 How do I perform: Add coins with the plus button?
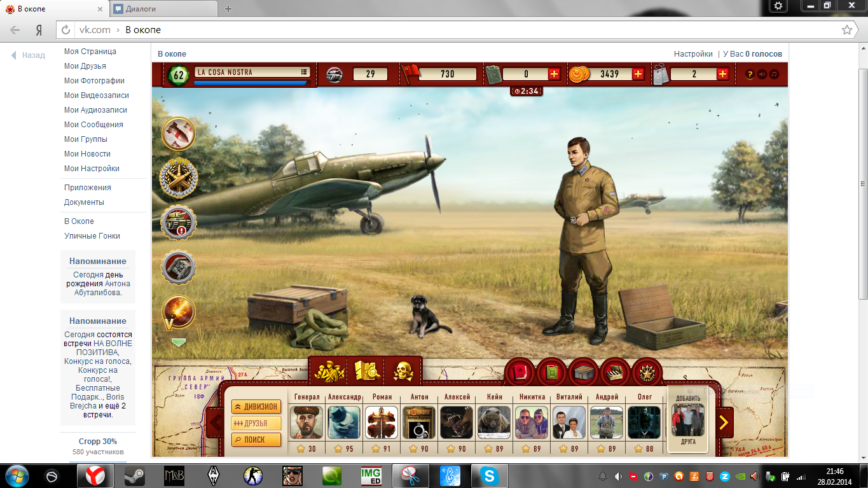(x=638, y=74)
